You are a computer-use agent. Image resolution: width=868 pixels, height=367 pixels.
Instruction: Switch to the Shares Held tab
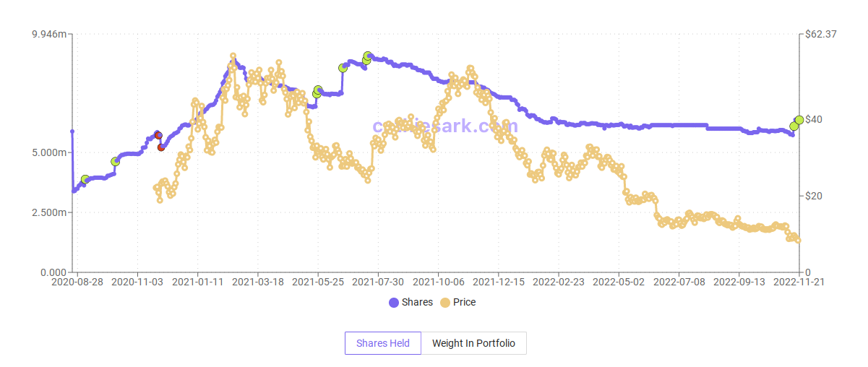[383, 343]
